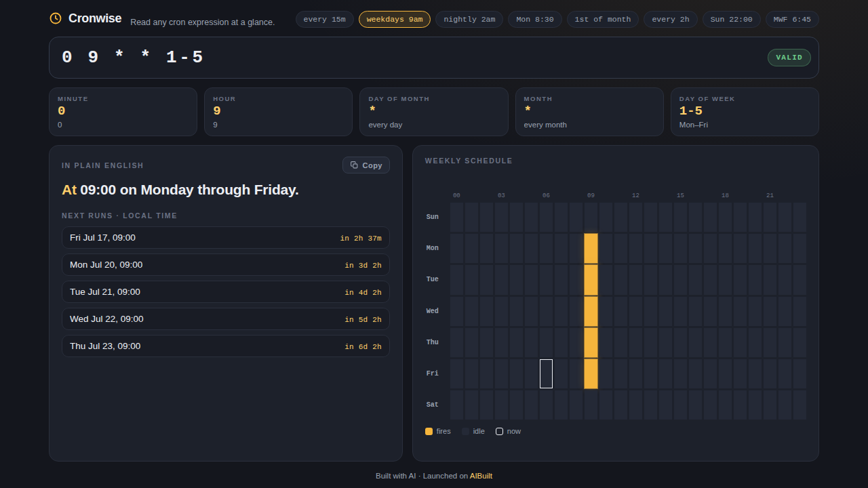The image size is (868, 488).
Task: Click Wednesday's 09:00 firing cell in schedule
Action: coord(591,311)
